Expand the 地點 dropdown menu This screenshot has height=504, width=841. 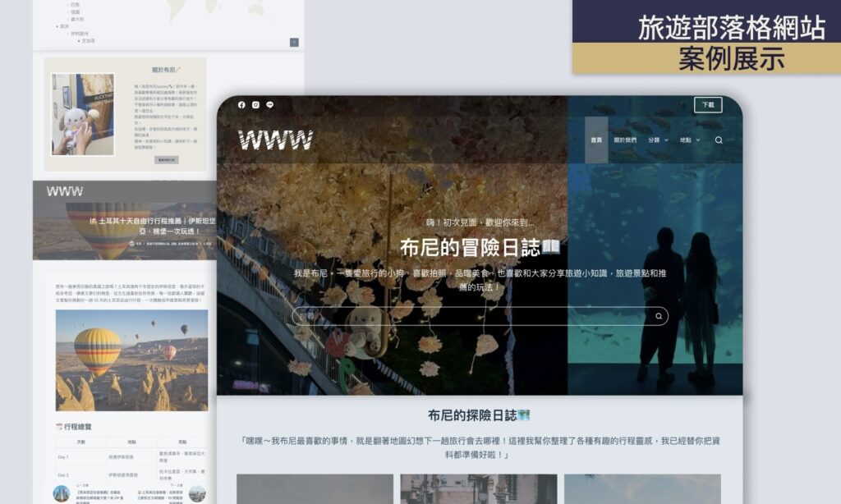point(690,140)
